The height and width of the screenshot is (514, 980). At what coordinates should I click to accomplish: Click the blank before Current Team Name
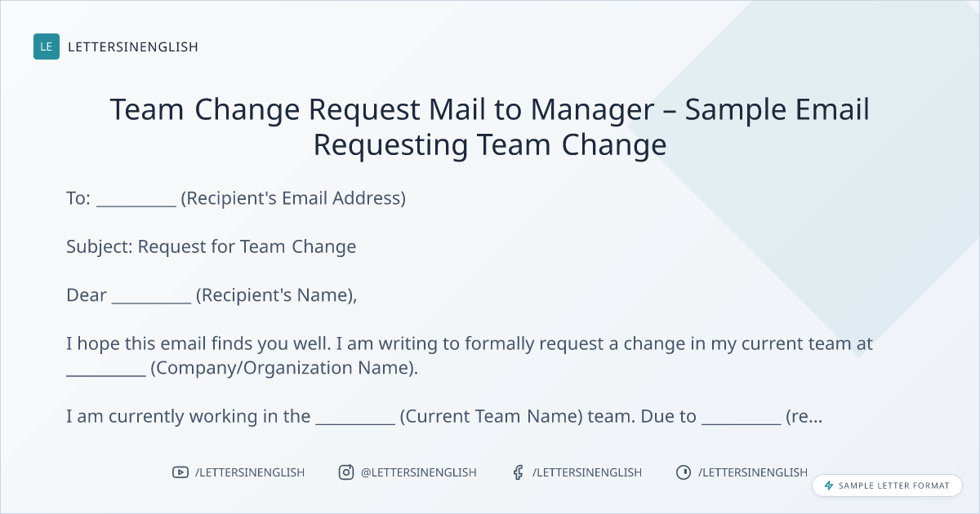355,418
